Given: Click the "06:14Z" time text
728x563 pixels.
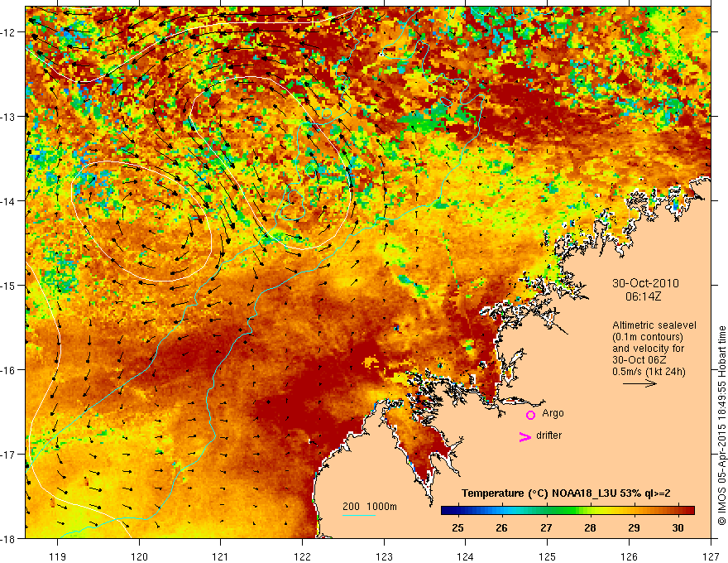Looking at the screenshot, I should pyautogui.click(x=643, y=296).
